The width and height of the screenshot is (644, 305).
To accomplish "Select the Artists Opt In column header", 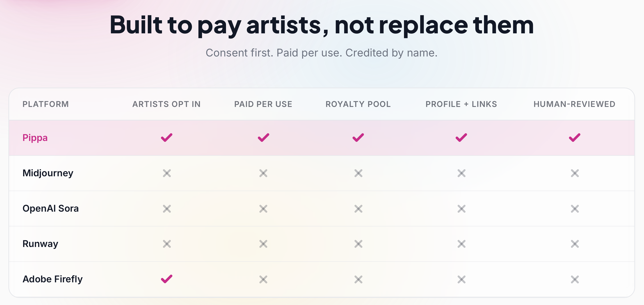I will click(166, 104).
